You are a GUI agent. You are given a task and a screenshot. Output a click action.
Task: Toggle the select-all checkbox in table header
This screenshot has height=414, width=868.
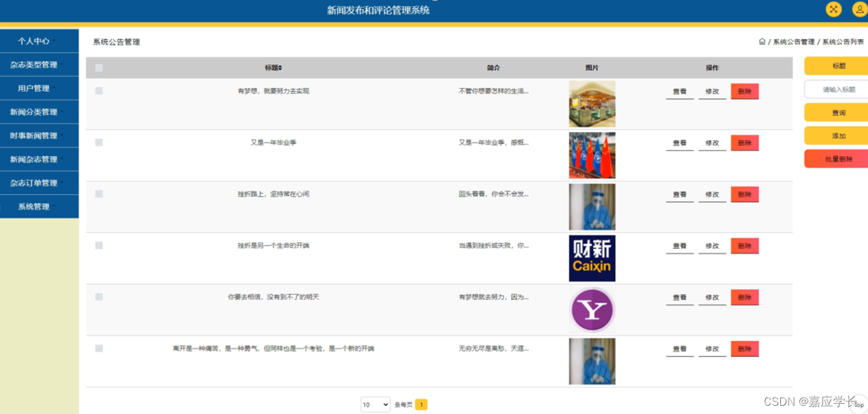coord(99,68)
